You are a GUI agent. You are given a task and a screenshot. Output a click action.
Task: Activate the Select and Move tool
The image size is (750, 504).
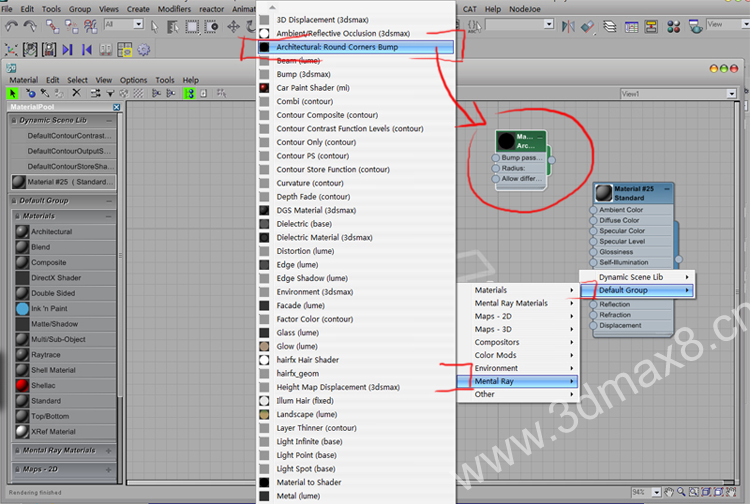tap(233, 26)
